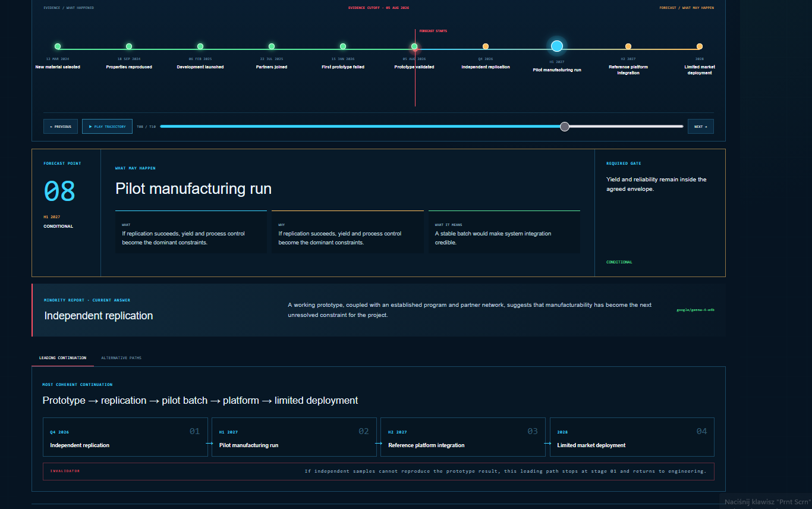This screenshot has width=812, height=509.
Task: Open stage 01 Independent replication card
Action: coord(125,437)
